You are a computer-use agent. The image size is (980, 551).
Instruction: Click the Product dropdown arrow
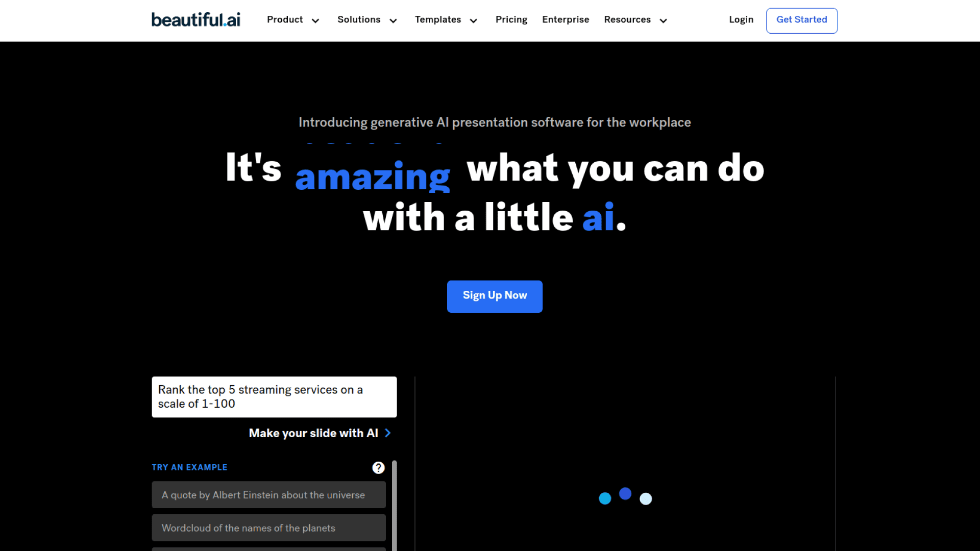point(315,20)
